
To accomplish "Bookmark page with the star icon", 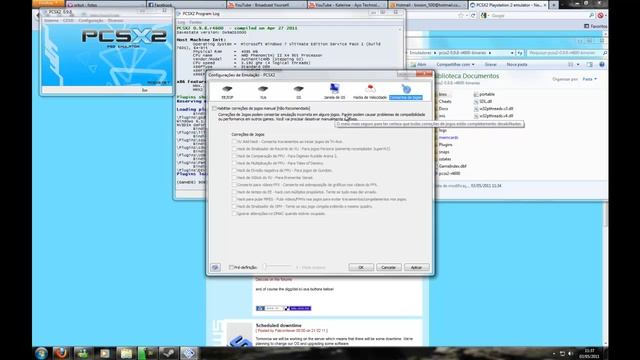I will tap(461, 15).
